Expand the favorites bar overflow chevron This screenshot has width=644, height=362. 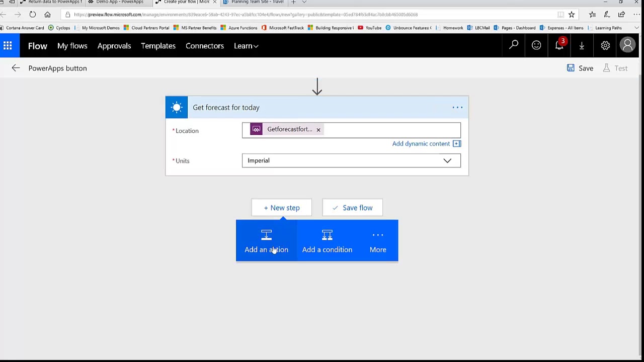636,28
